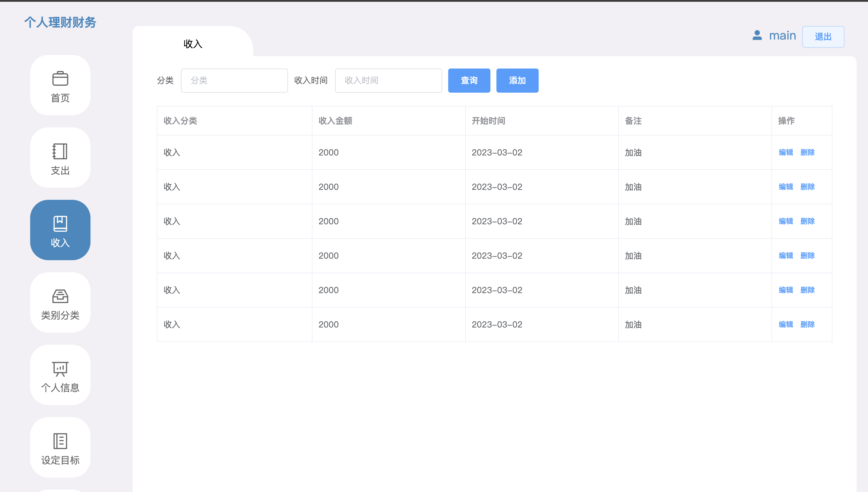The image size is (868, 492).
Task: Open the 设定目标 document icon
Action: [60, 441]
